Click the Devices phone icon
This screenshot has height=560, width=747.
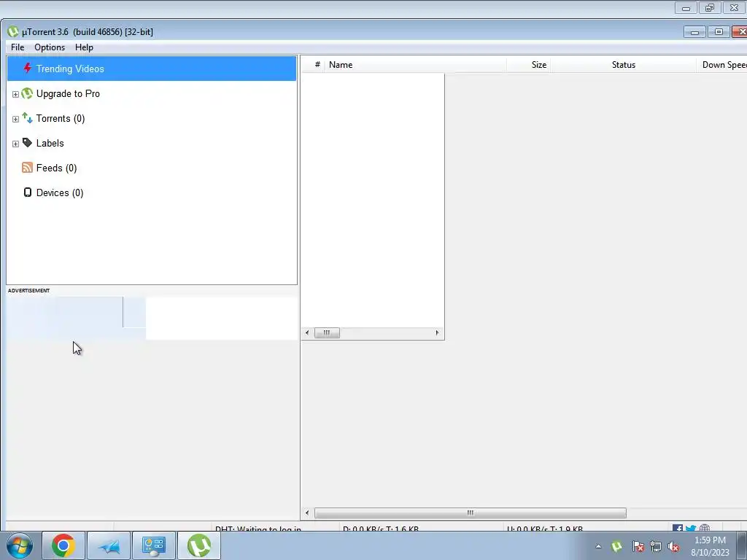28,192
